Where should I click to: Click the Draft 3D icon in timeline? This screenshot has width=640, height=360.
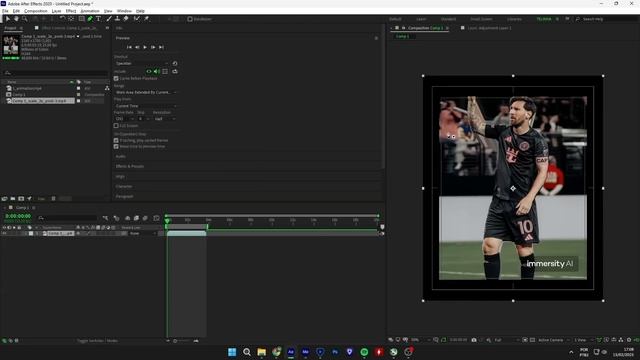coord(116,218)
